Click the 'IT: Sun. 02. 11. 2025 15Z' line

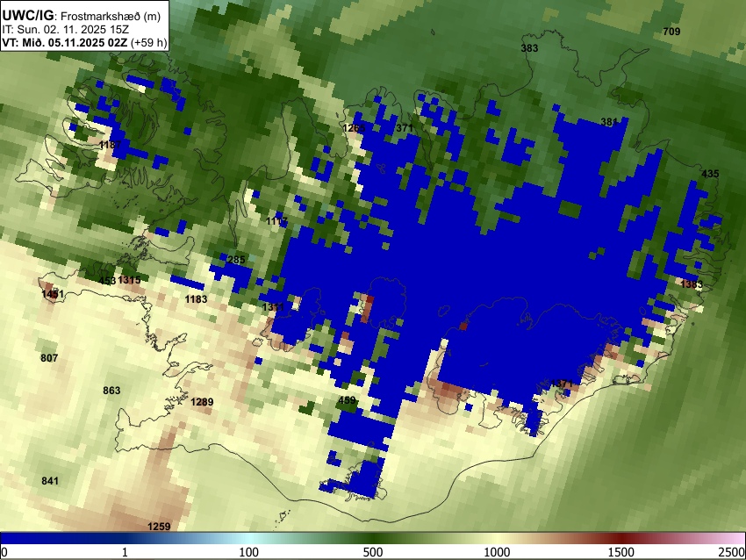[x=66, y=30]
